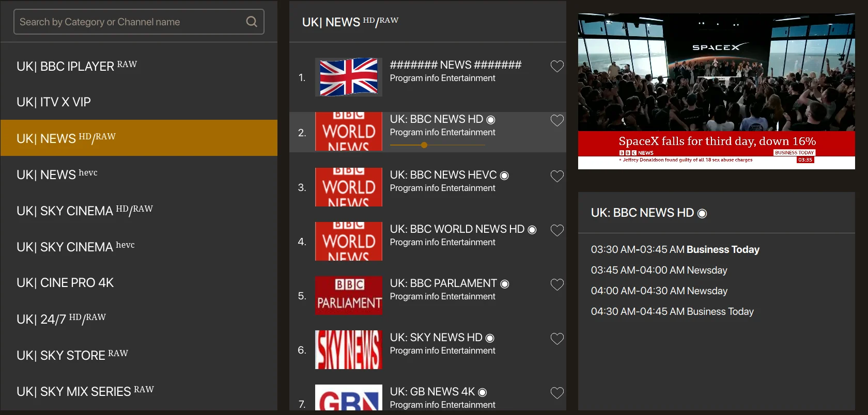Click the catch-up circle icon next to BBC NEWS HEVC

click(504, 175)
